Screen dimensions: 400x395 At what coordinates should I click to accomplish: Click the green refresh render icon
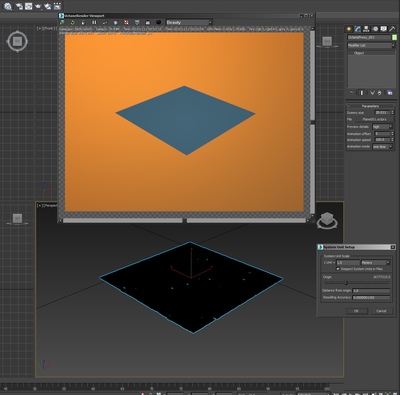pos(73,22)
